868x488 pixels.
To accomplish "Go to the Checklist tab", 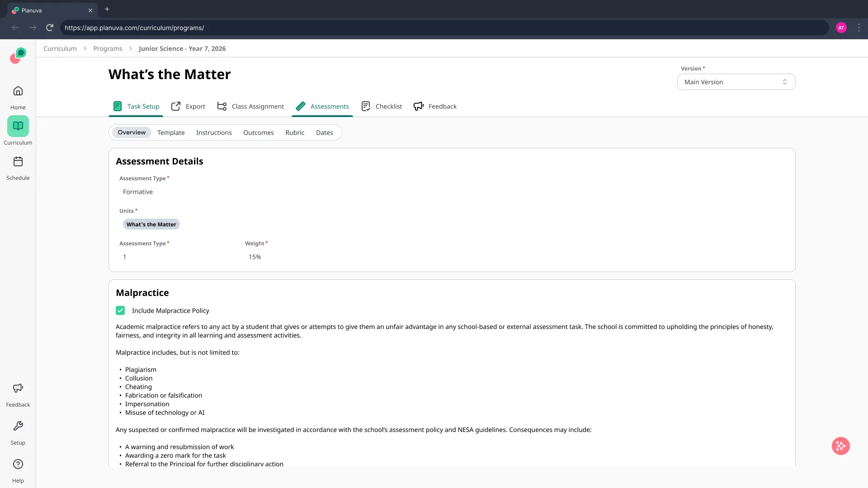I will pyautogui.click(x=382, y=106).
